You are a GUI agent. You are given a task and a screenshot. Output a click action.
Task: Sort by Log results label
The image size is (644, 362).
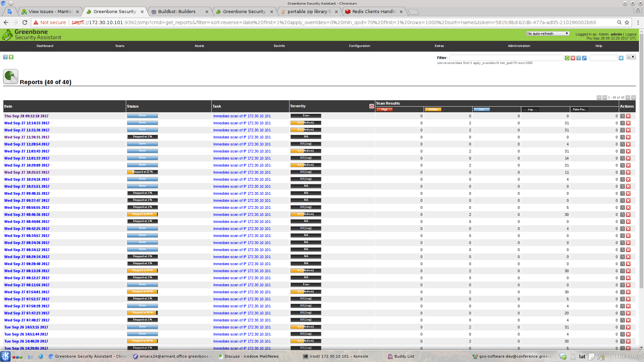click(x=530, y=110)
